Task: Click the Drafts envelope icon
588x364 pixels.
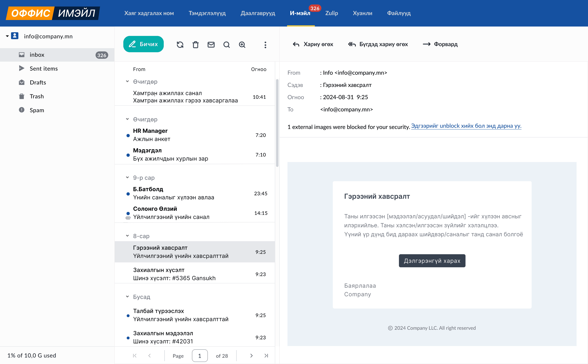Action: (22, 82)
